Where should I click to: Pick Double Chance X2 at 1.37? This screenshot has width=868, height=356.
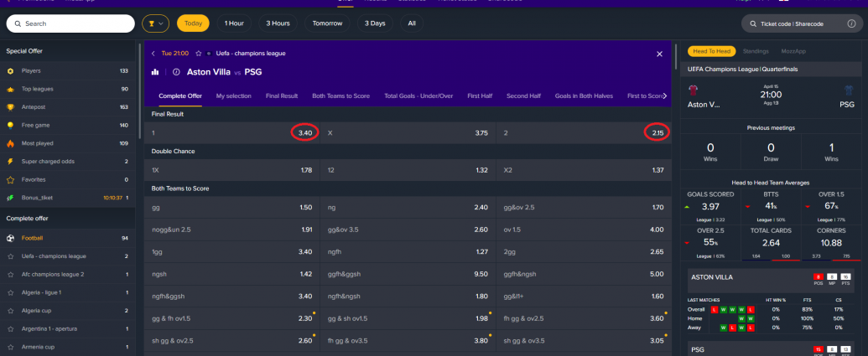coord(584,170)
